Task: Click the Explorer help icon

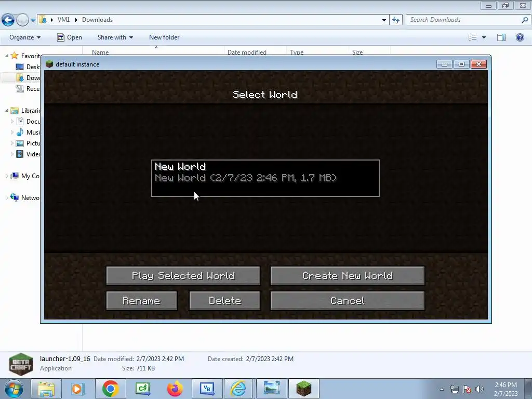Action: tap(520, 37)
